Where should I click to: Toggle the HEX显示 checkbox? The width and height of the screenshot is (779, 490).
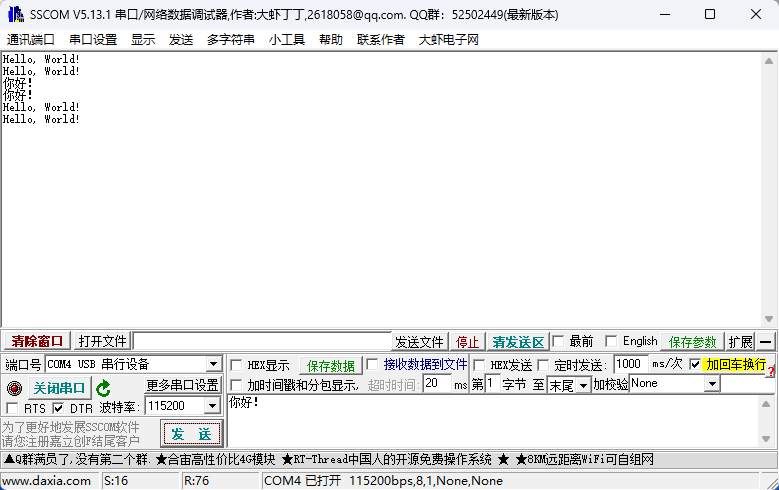pos(236,365)
